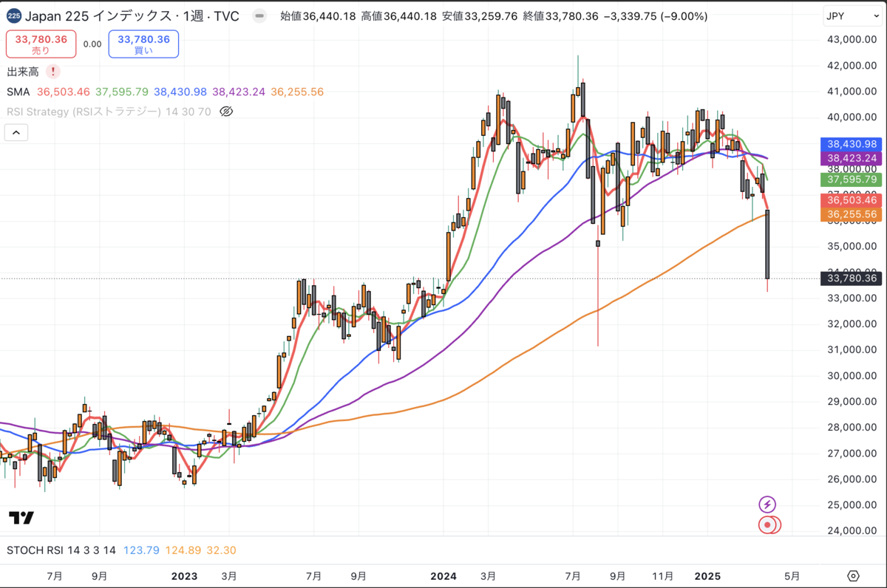Show the hidden RSI Strategy indicator
The height and width of the screenshot is (588, 887).
coord(227,112)
